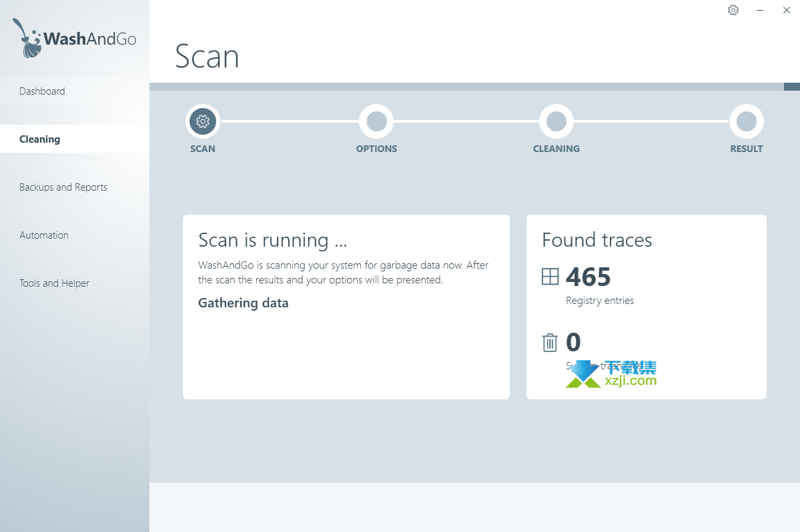Screen dimensions: 800x532
Task: Click the Gathering data status text
Action: coord(244,303)
